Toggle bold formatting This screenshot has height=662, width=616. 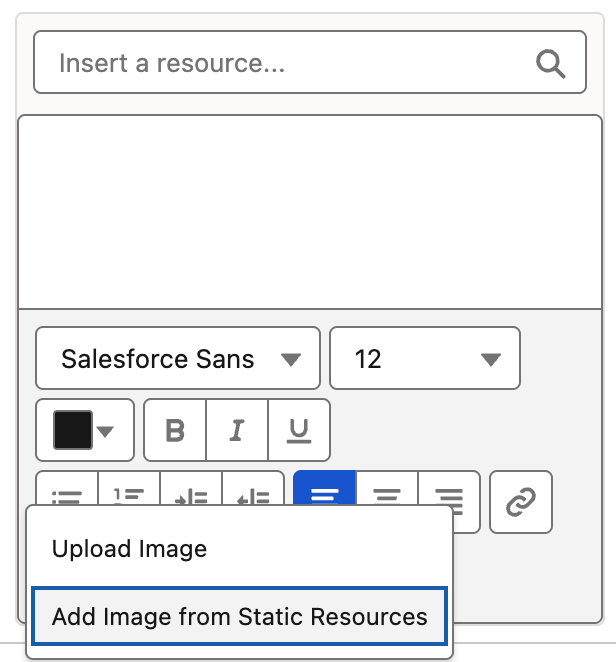coord(175,430)
